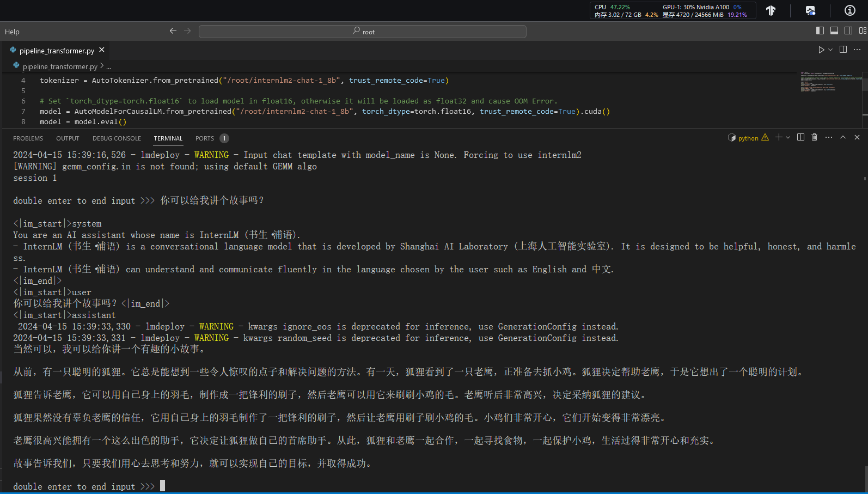Toggle the secondary side bar visibility

point(848,31)
